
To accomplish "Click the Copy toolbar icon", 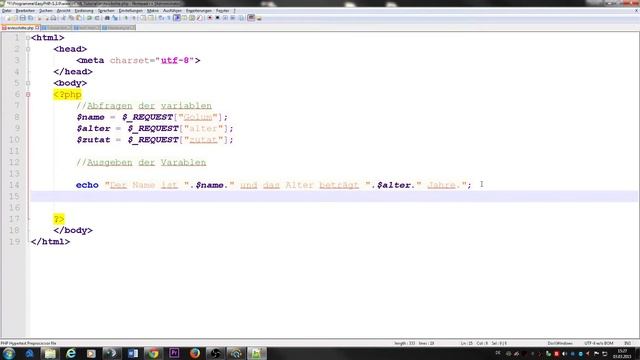I will [71, 18].
